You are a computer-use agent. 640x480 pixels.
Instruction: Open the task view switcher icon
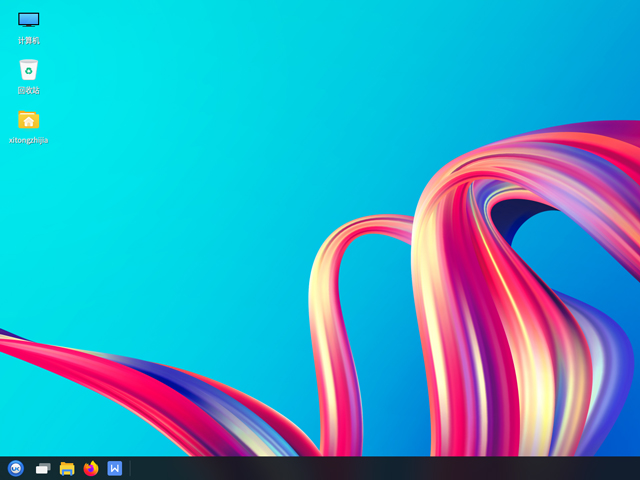[43, 469]
